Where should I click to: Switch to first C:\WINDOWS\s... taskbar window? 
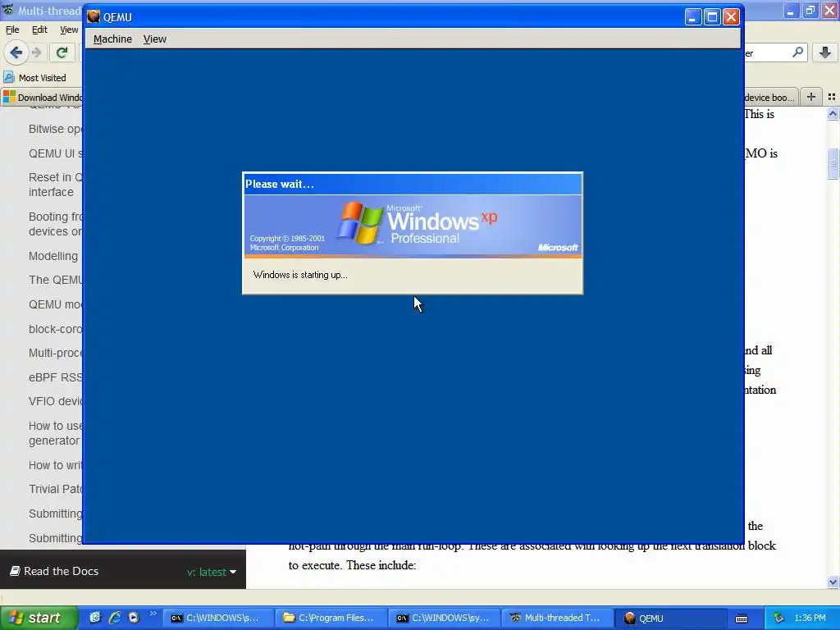point(217,618)
